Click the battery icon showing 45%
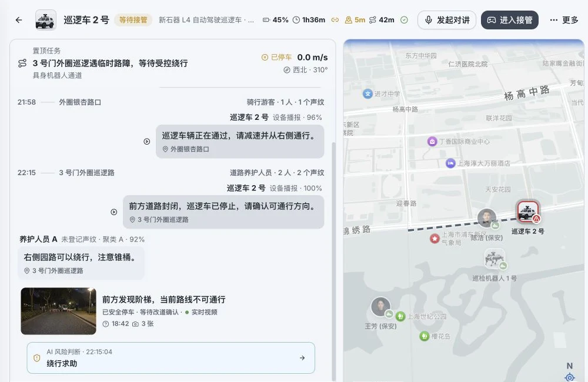This screenshot has height=382, width=588. pyautogui.click(x=266, y=20)
